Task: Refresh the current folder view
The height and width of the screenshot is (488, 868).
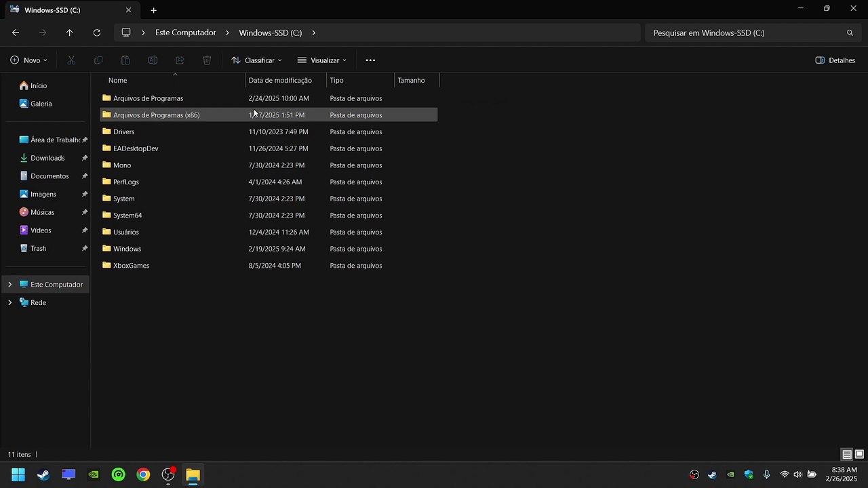Action: 96,33
